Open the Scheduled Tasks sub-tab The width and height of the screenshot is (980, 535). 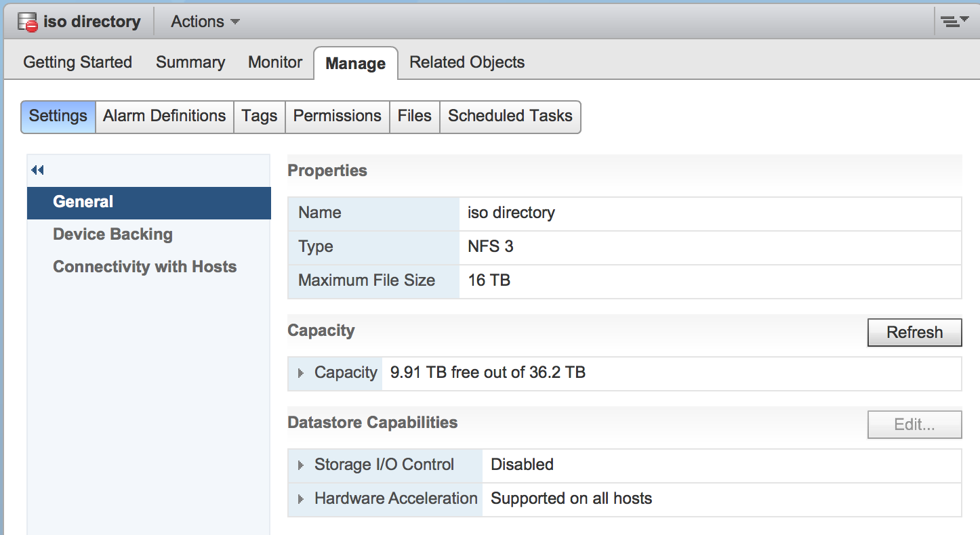[510, 116]
